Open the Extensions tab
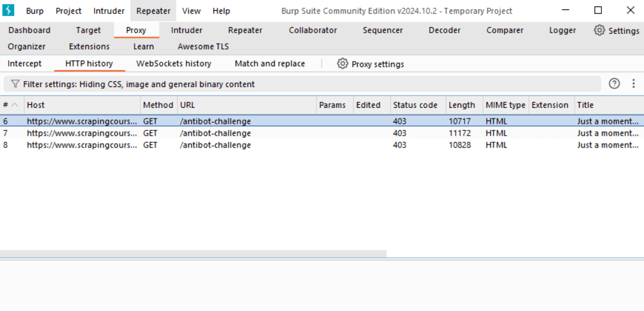Screen dimensions: 644x311 pyautogui.click(x=89, y=47)
